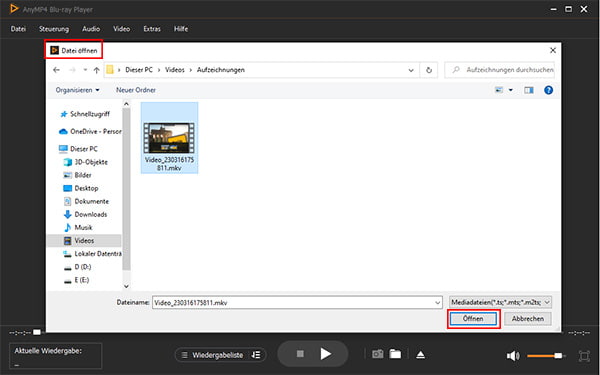Toggle fullscreen icon in the player

(x=584, y=356)
